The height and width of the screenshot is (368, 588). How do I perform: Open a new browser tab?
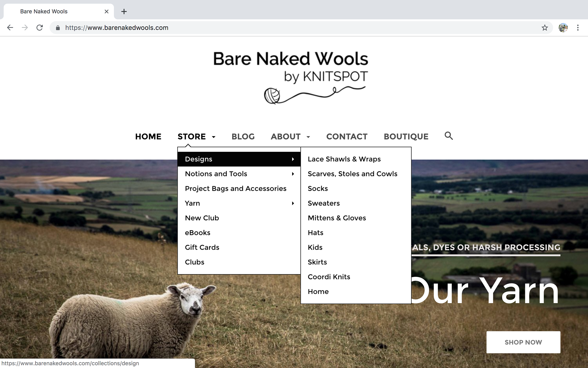pos(124,12)
